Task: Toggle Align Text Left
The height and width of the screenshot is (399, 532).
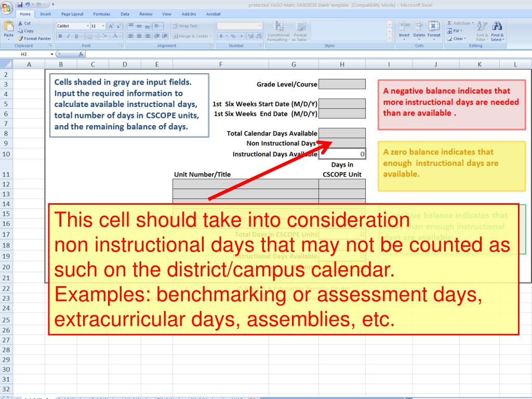Action: tap(131, 36)
